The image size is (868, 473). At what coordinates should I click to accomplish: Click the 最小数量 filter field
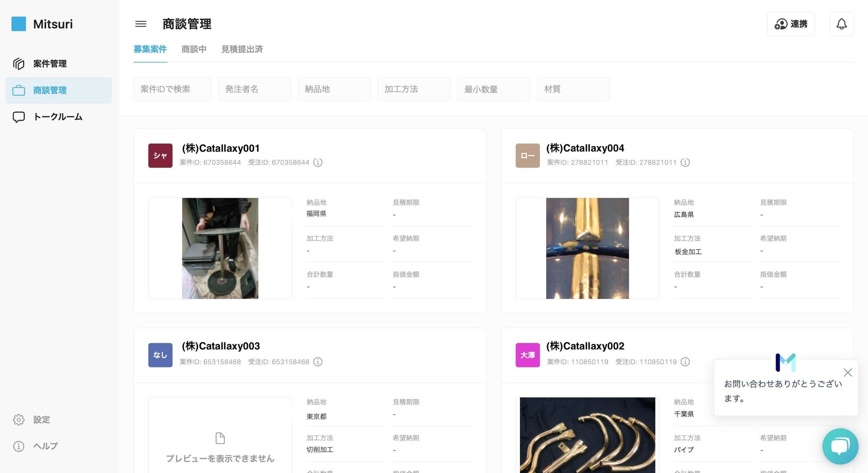(493, 89)
